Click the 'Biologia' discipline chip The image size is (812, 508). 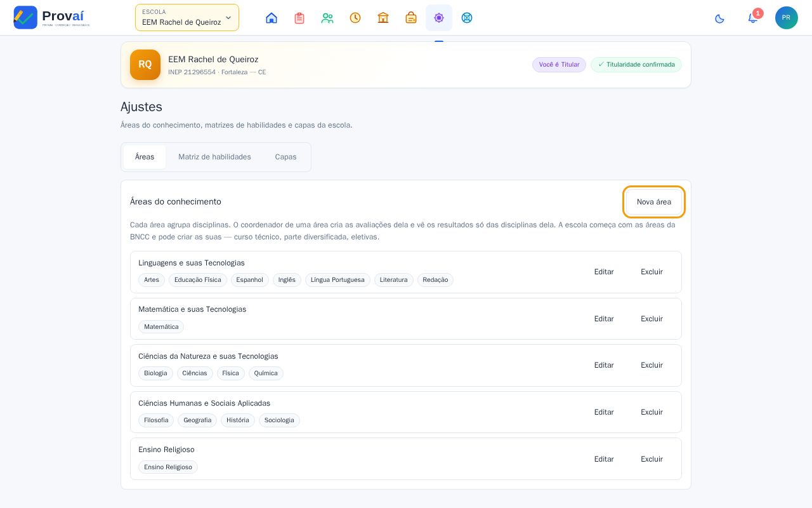point(155,373)
